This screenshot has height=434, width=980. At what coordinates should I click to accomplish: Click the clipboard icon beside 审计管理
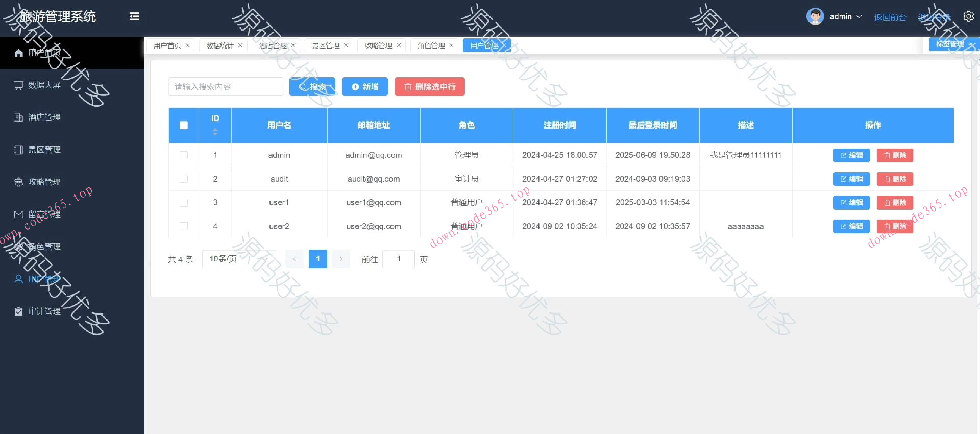[x=19, y=311]
